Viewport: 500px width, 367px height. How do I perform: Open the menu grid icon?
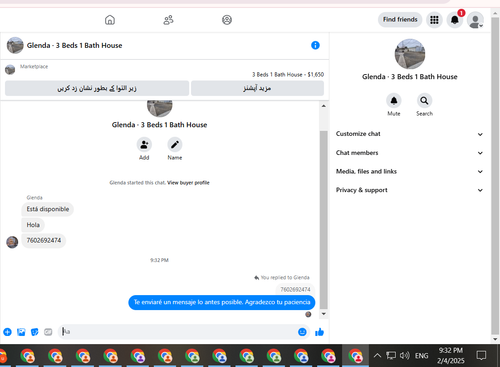[x=434, y=20]
